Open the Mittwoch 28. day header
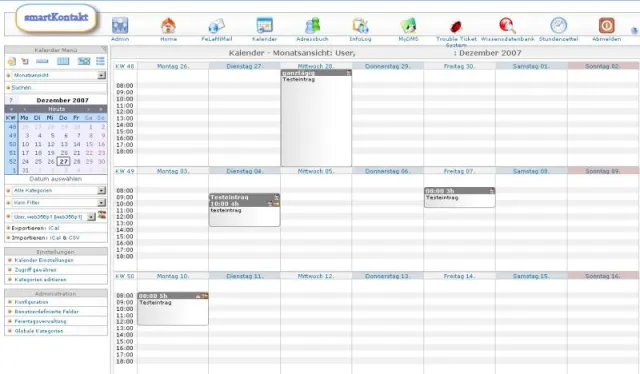Viewport: 640px width, 374px height. [316, 66]
